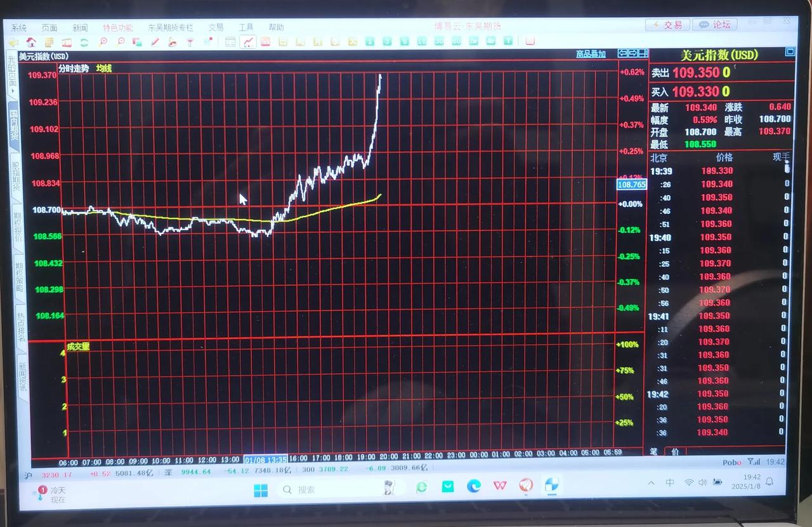The height and width of the screenshot is (527, 812).
Task: Click the 108.765 crosshair price label
Action: tap(632, 185)
